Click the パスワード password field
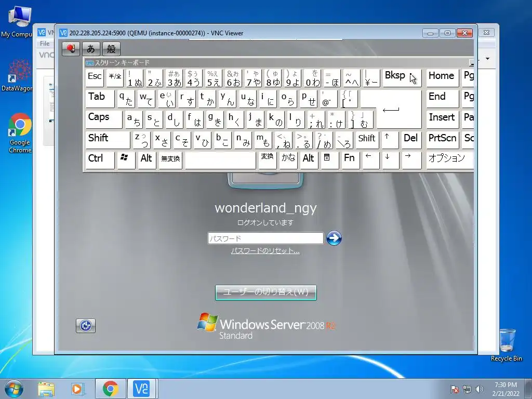Image resolution: width=532 pixels, height=399 pixels. click(265, 238)
